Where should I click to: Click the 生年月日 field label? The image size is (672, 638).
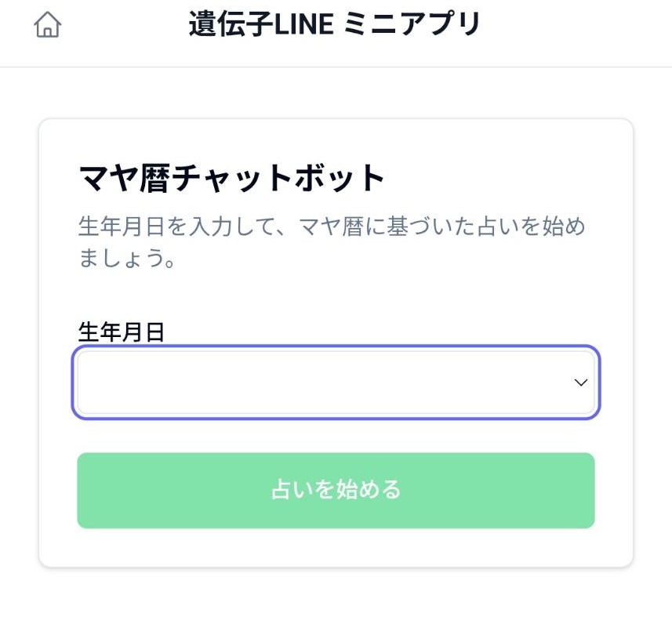pos(122,332)
